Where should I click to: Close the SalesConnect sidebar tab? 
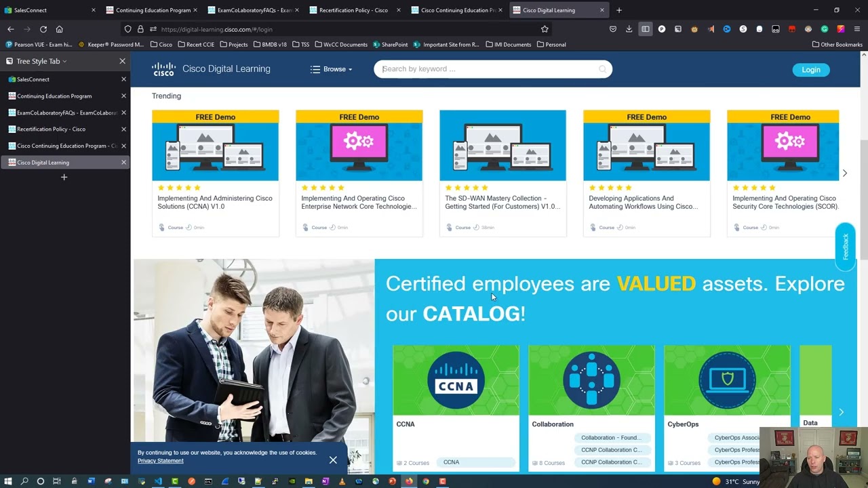tap(123, 79)
